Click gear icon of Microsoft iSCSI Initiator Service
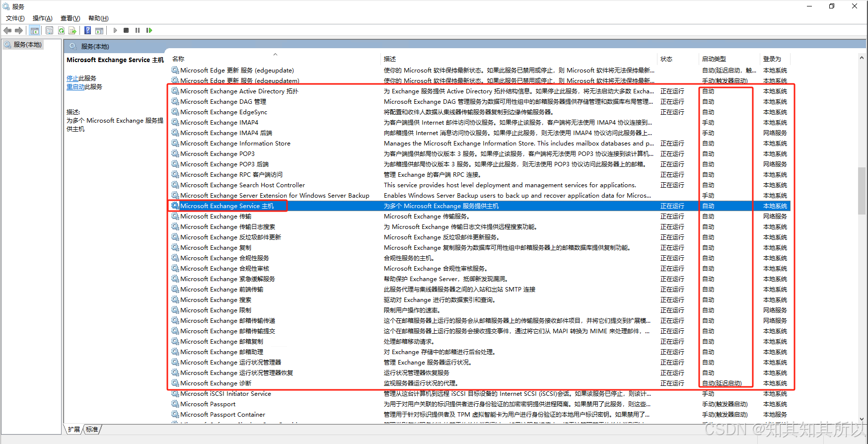 tap(175, 393)
